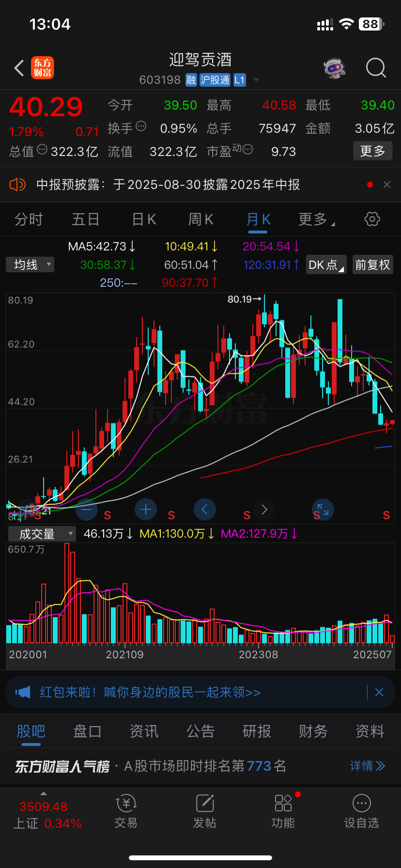This screenshot has height=868, width=401.
Task: Zoom out chart with minus button
Action: pyautogui.click(x=86, y=510)
